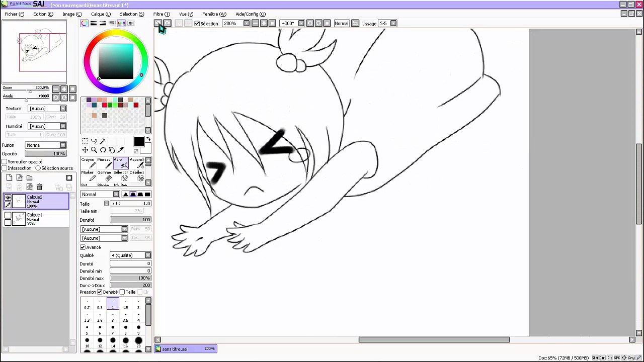
Task: Hide Calque2 with its eye icon
Action: [x=8, y=198]
